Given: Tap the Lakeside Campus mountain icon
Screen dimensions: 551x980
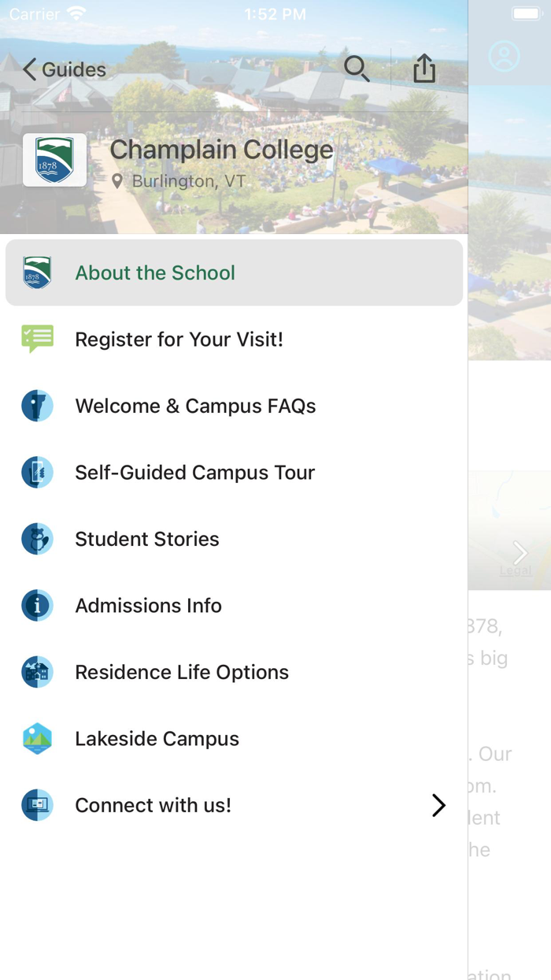Looking at the screenshot, I should click(37, 738).
